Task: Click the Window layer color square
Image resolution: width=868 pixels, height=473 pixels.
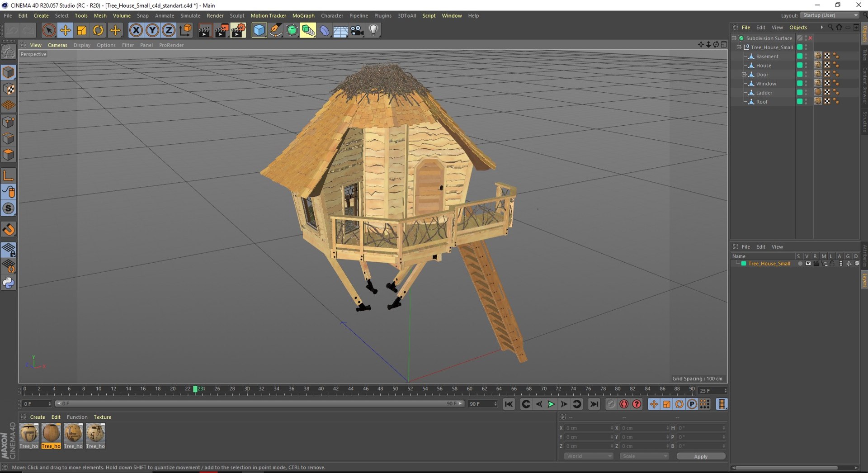Action: (799, 83)
